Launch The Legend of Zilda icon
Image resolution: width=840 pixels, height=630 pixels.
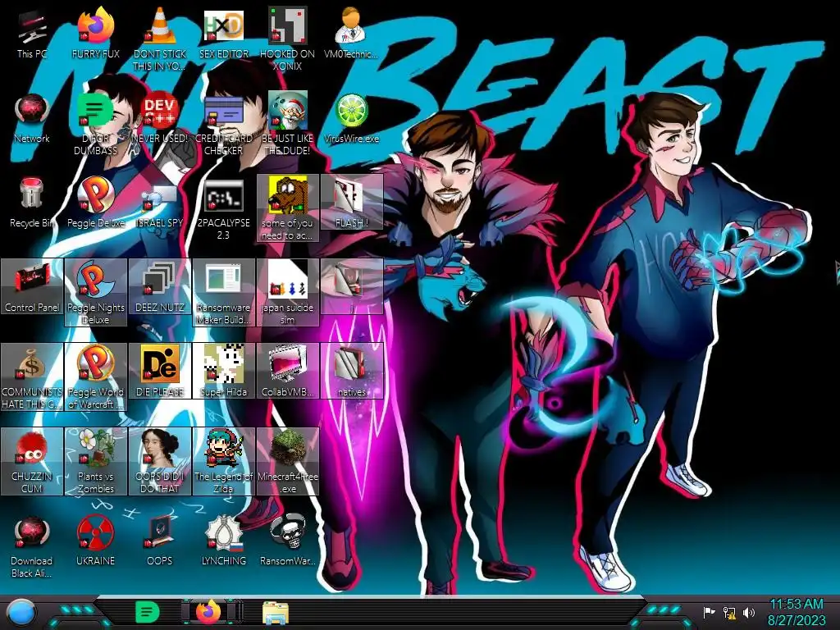point(223,461)
